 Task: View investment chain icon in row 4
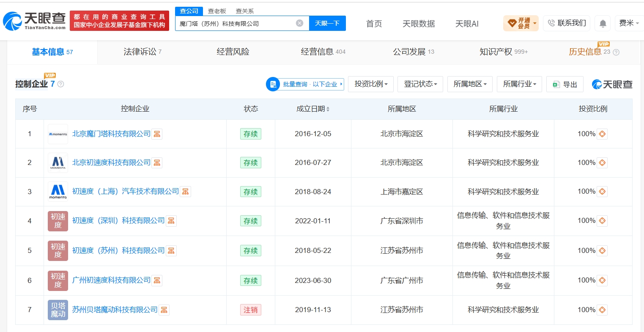click(x=602, y=221)
